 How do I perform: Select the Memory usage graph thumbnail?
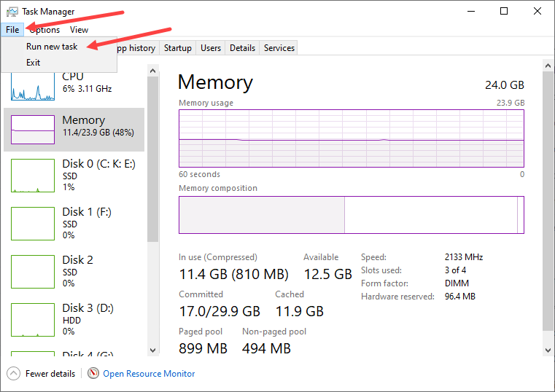pyautogui.click(x=33, y=129)
